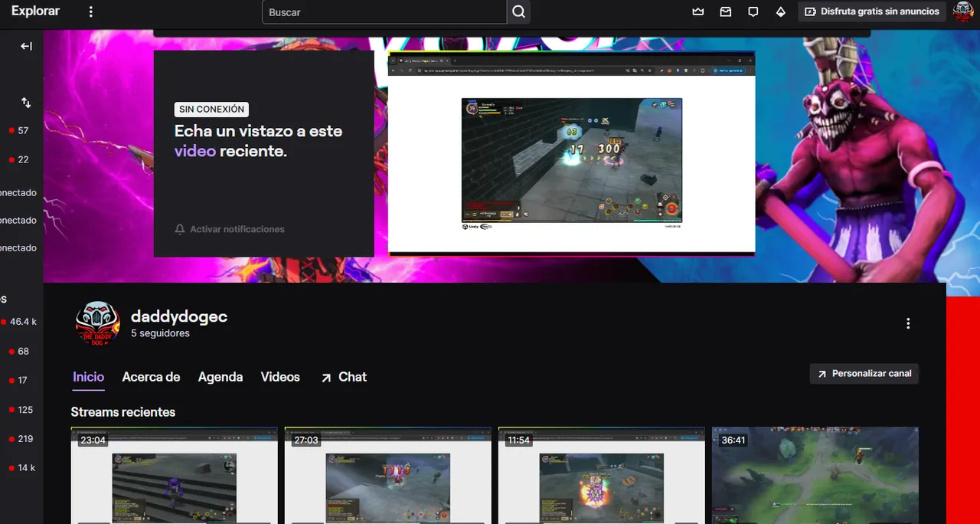Click the magnifier search button
This screenshot has height=524, width=980.
tap(518, 12)
